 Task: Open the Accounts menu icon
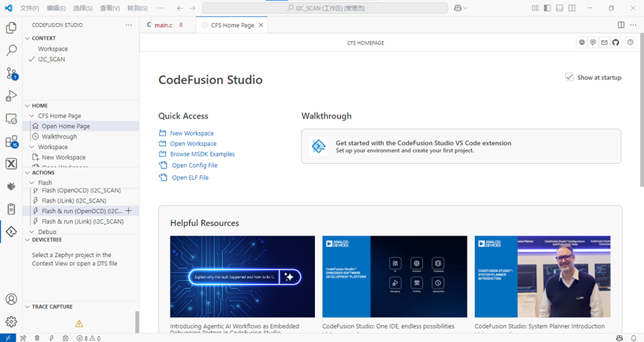point(11,299)
